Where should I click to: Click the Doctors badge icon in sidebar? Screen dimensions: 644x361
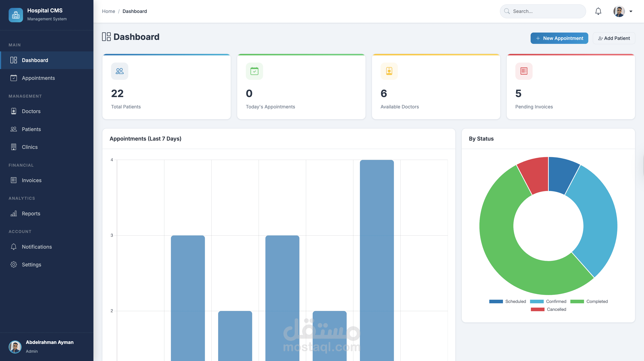click(x=13, y=111)
